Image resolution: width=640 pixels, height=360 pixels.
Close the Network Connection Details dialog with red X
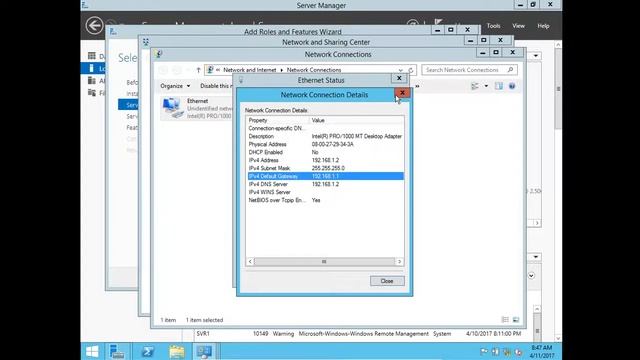coord(402,93)
